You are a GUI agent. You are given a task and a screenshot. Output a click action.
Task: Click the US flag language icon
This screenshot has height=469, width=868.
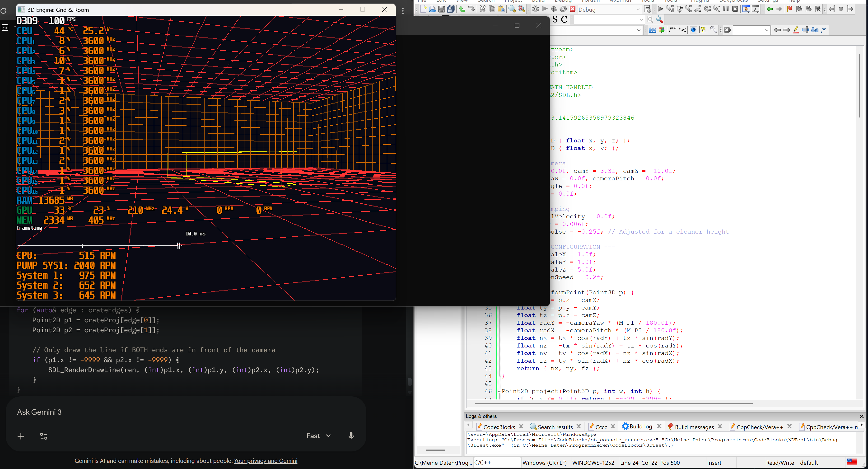coord(851,462)
